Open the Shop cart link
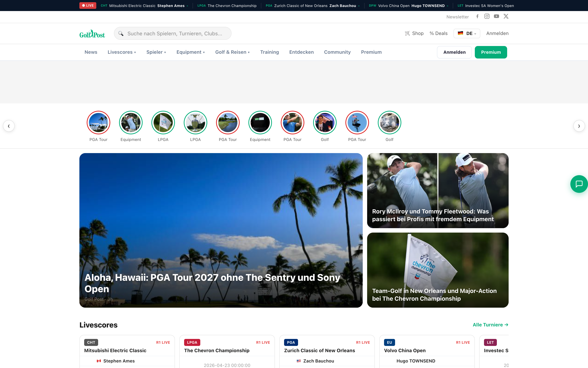The image size is (588, 368). click(x=414, y=33)
